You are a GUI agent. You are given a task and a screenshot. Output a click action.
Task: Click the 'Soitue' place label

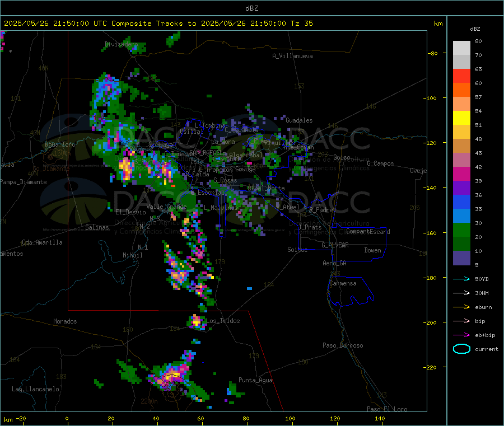click(297, 250)
